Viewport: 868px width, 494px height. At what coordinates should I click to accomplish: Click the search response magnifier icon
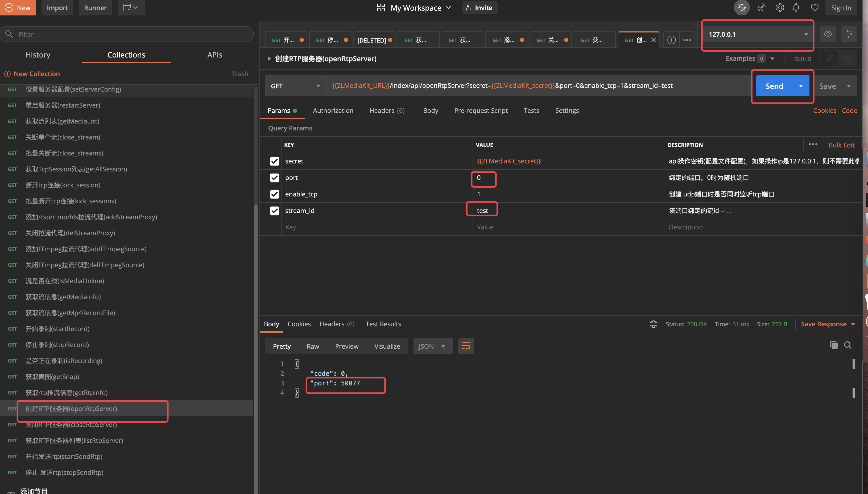point(847,345)
